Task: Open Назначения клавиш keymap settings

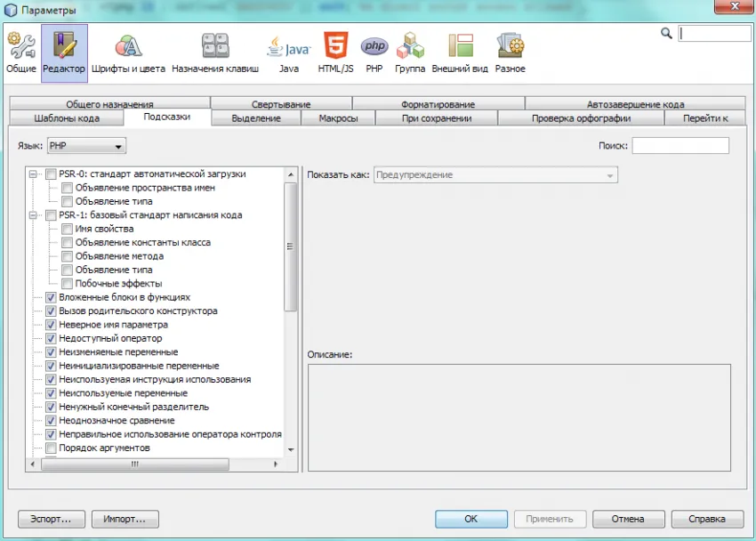Action: pyautogui.click(x=215, y=52)
